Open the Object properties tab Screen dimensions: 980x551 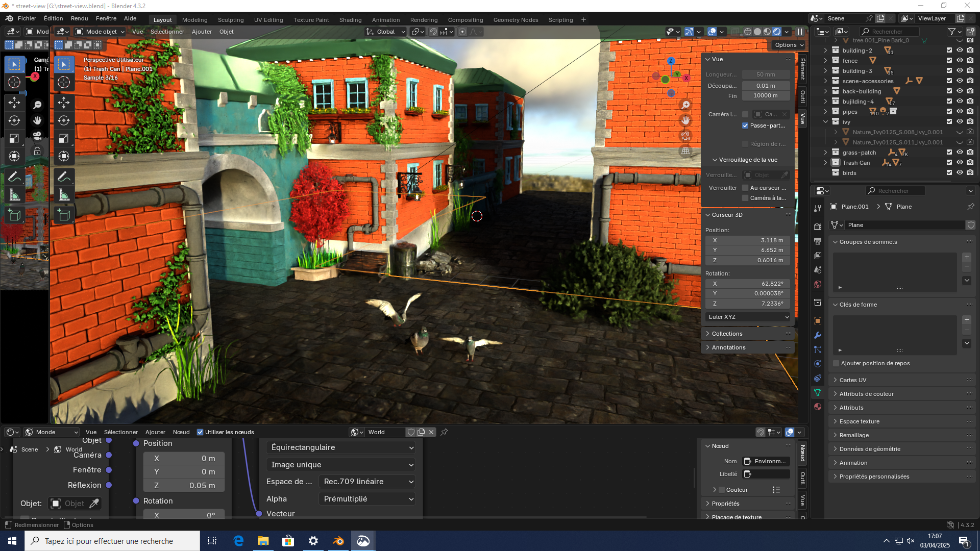click(818, 321)
